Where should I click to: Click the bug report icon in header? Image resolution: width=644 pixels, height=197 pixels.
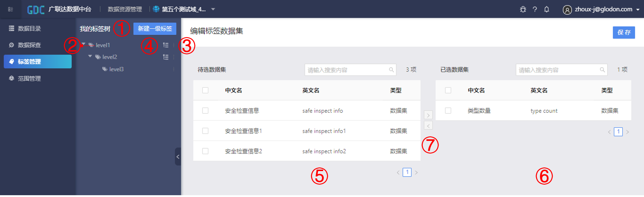523,9
